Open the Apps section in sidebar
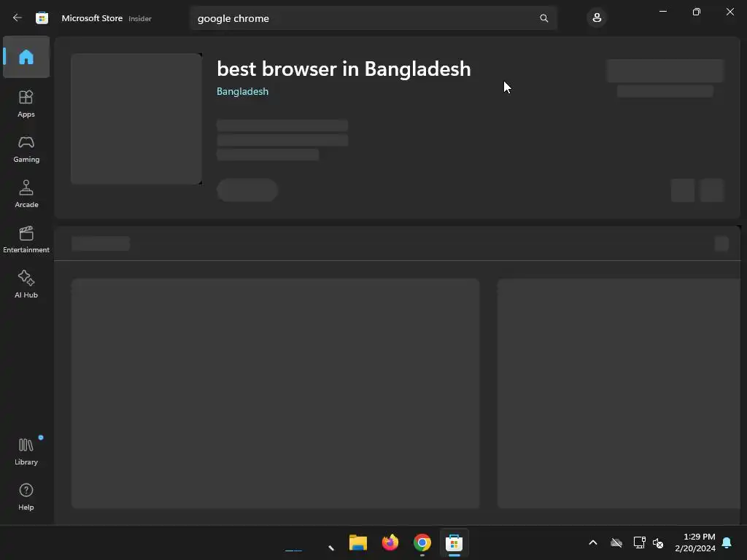 point(26,104)
